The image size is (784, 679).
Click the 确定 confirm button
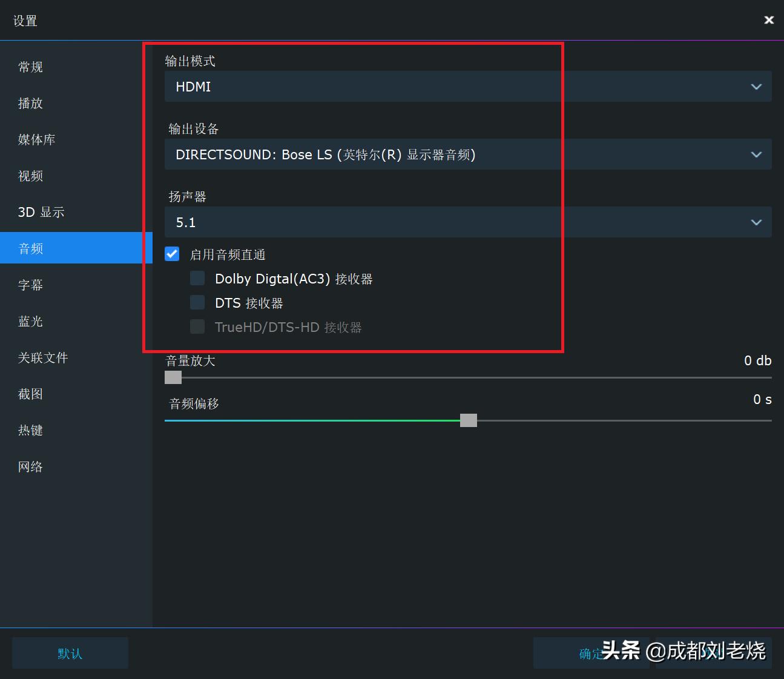point(589,653)
